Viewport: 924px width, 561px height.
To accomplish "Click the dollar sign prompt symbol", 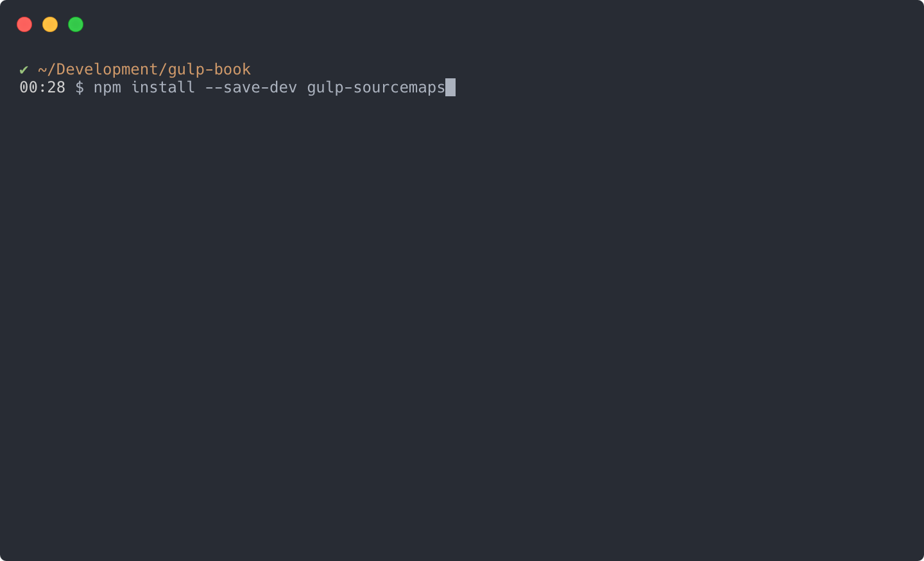I will 80,87.
